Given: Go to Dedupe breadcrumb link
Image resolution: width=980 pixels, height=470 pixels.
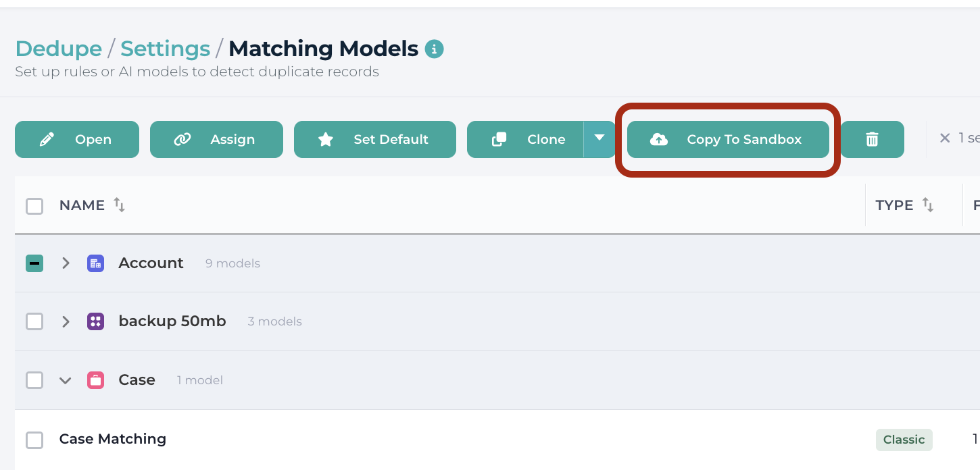Looking at the screenshot, I should (59, 49).
